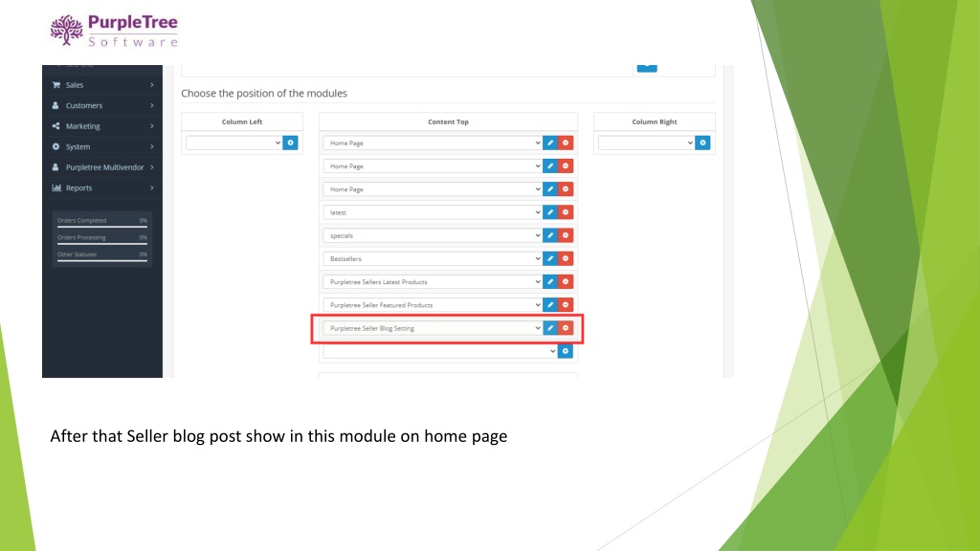The width and height of the screenshot is (980, 551).
Task: Open the Purpletree Multivendor menu item
Action: point(102,167)
